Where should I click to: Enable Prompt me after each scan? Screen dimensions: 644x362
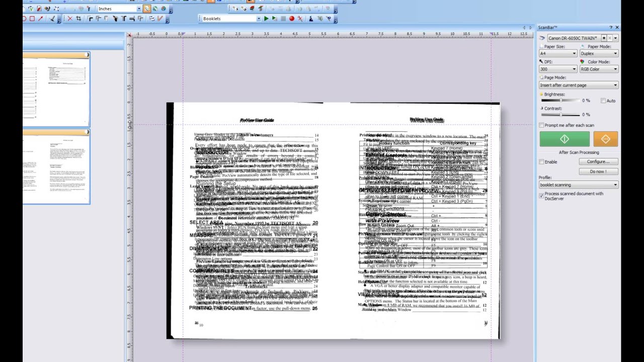pyautogui.click(x=541, y=125)
